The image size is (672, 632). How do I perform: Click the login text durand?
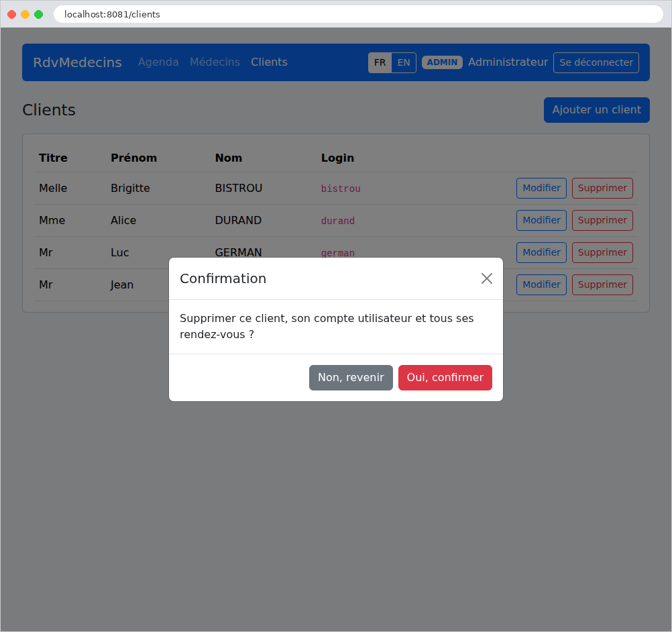click(x=338, y=221)
